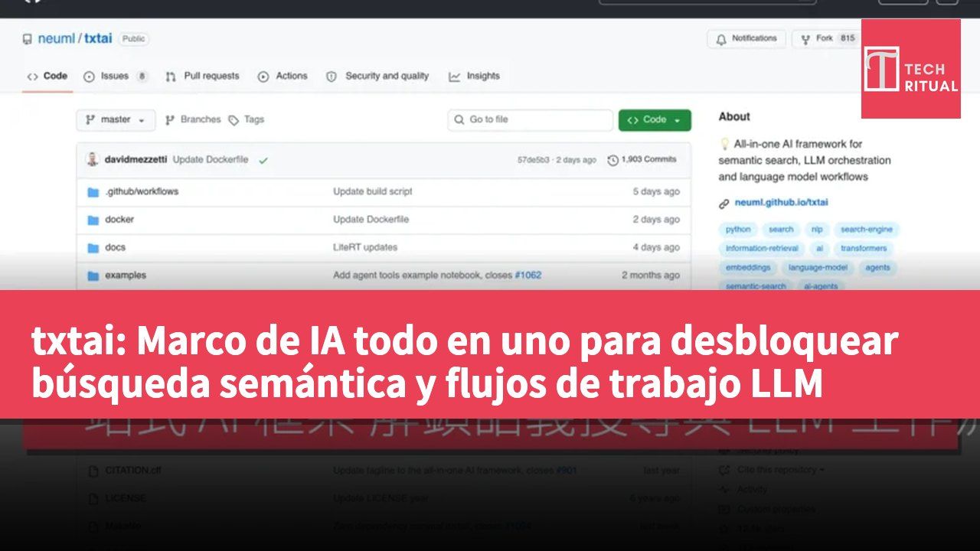The image size is (980, 551).
Task: Open the .github/workflows folder
Action: pos(142,191)
